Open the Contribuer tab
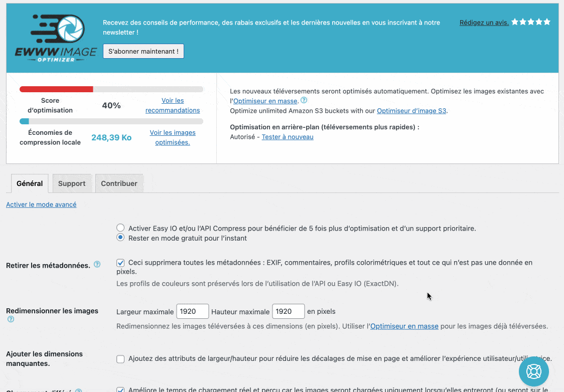The width and height of the screenshot is (564, 392). coord(118,183)
